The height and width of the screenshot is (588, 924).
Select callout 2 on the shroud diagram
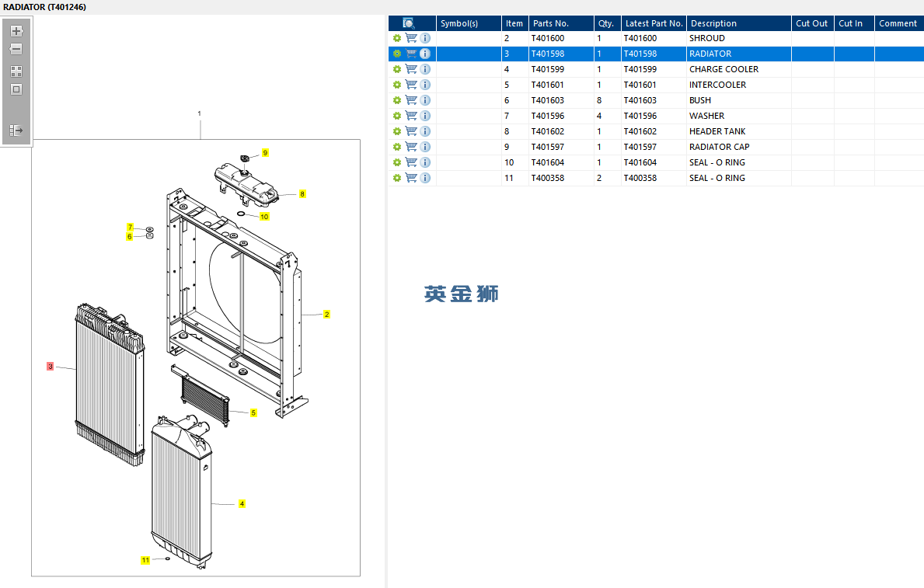(326, 314)
